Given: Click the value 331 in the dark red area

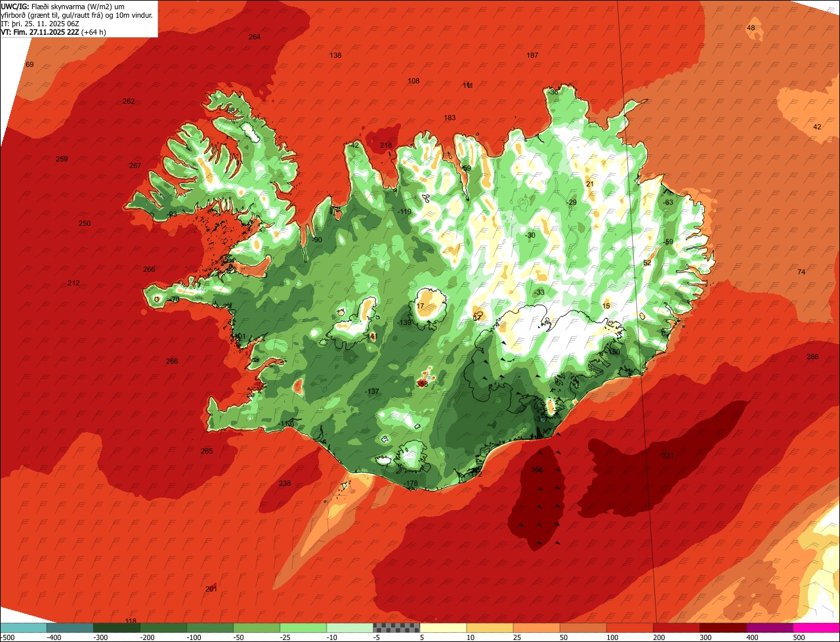Looking at the screenshot, I should pyautogui.click(x=668, y=456).
